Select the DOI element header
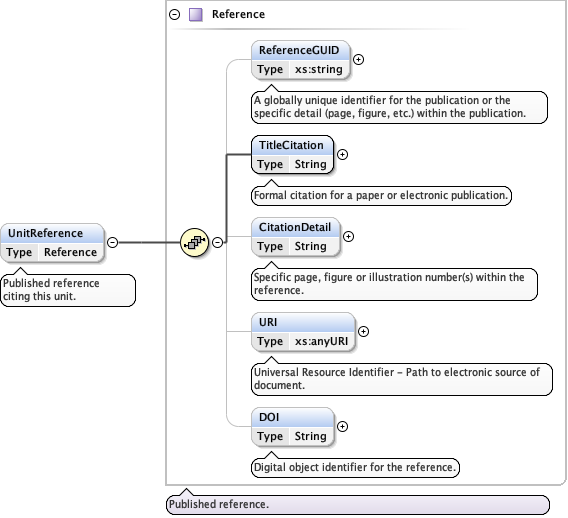This screenshot has height=518, width=568. click(x=292, y=417)
